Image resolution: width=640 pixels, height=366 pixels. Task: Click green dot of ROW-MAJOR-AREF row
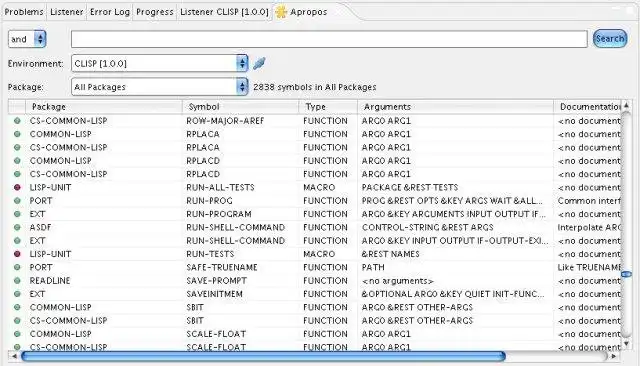pos(17,121)
